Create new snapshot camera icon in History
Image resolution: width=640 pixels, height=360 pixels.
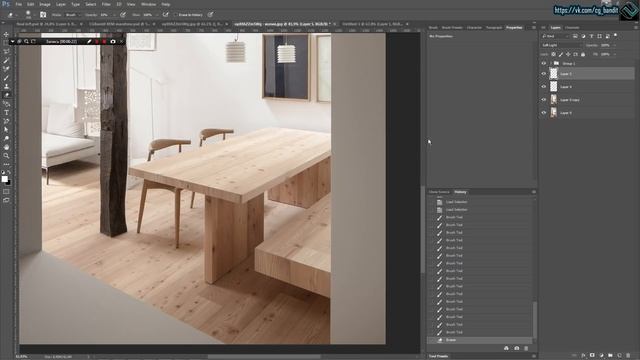point(516,348)
